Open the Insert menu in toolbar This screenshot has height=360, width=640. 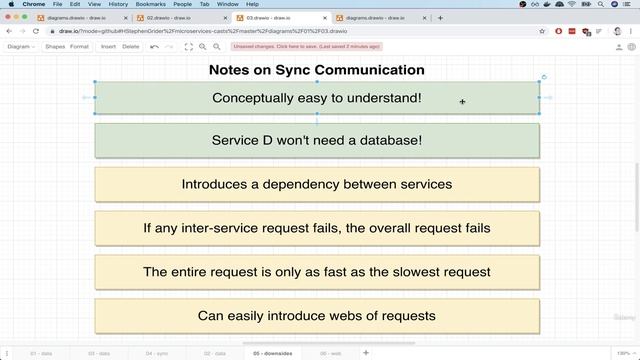108,47
